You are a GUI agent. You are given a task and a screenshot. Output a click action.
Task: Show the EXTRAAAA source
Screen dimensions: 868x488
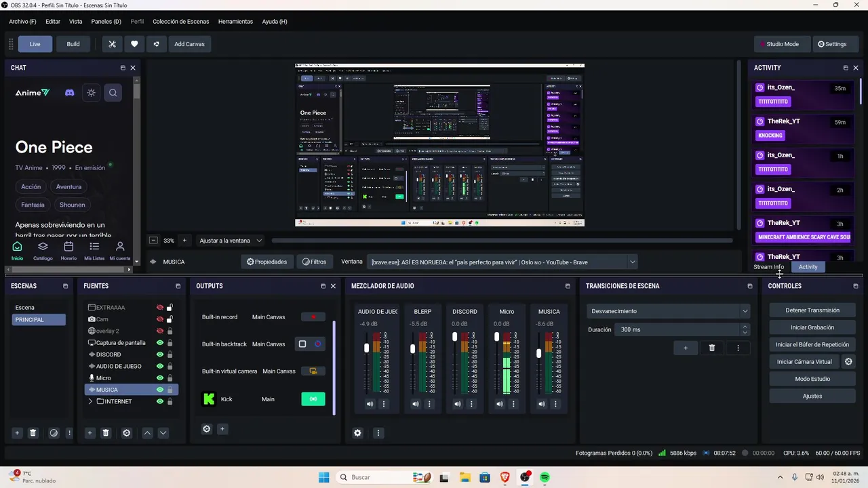click(160, 308)
